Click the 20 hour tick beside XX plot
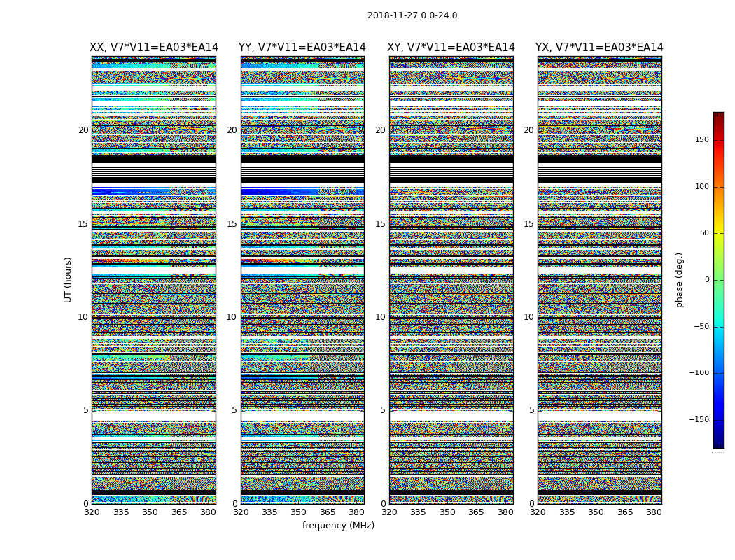The height and width of the screenshot is (560, 735). 83,130
